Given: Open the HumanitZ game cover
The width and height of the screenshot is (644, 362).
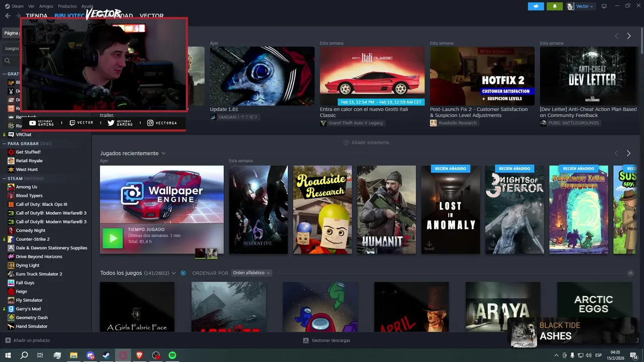Looking at the screenshot, I should pos(386,210).
